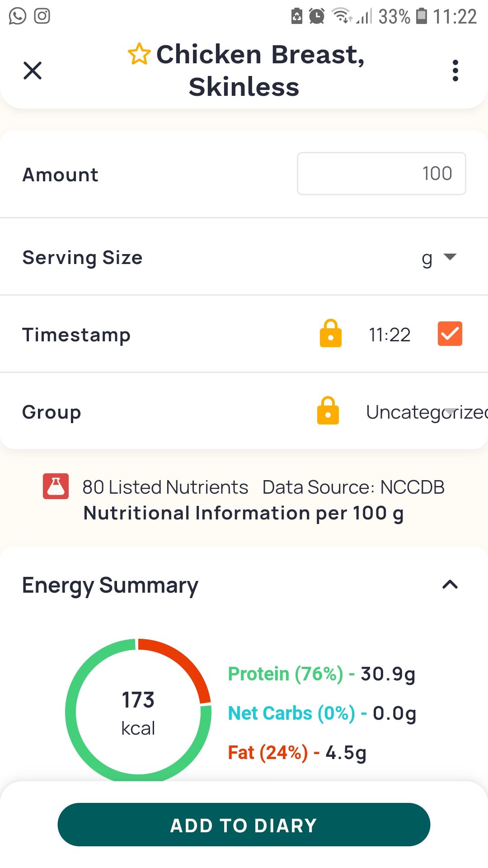Open the three-dot overflow menu
This screenshot has height=868, width=488.
pos(455,71)
